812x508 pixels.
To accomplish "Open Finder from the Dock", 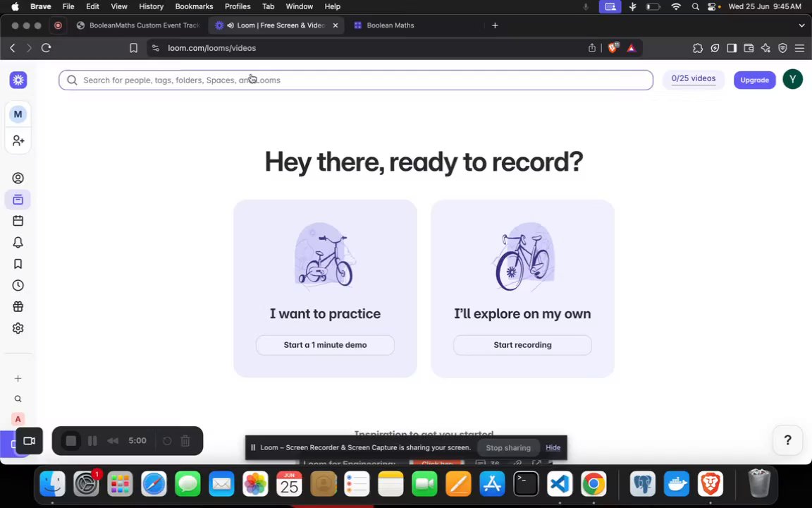I will point(52,484).
